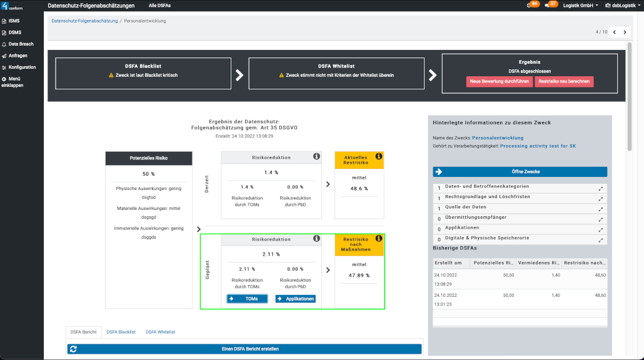Click info icon on Restrisiko nach Maßnahmen
The width and height of the screenshot is (644, 360).
[x=379, y=239]
